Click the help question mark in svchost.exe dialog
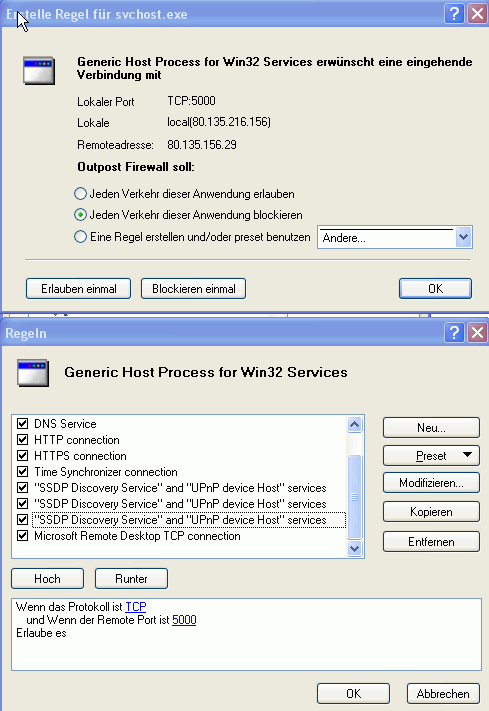489x711 pixels. [454, 14]
